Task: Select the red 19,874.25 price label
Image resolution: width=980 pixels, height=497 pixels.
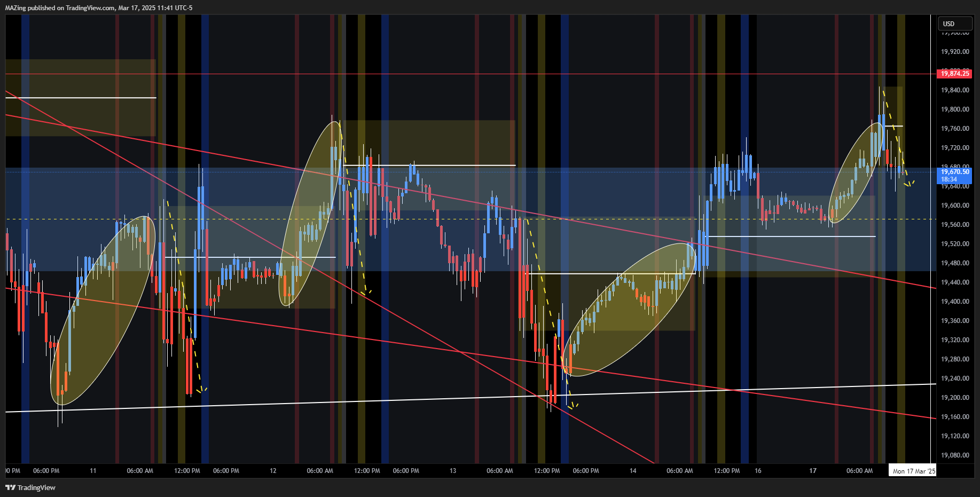Action: point(955,74)
